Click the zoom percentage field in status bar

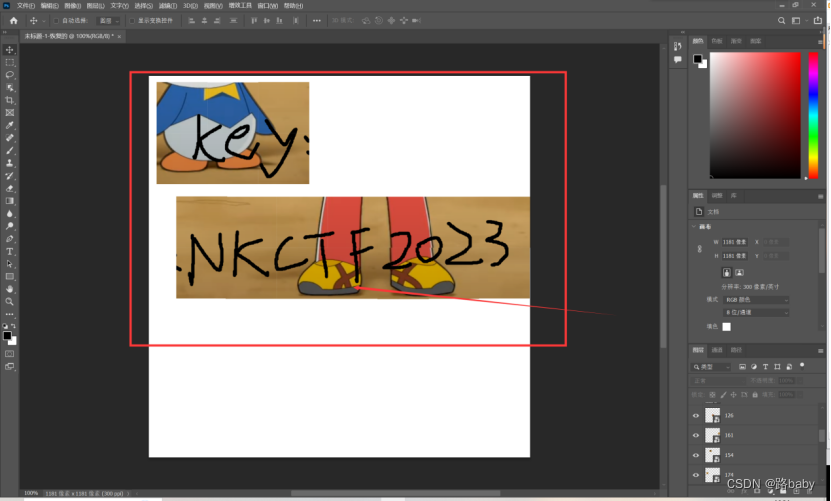coord(31,494)
